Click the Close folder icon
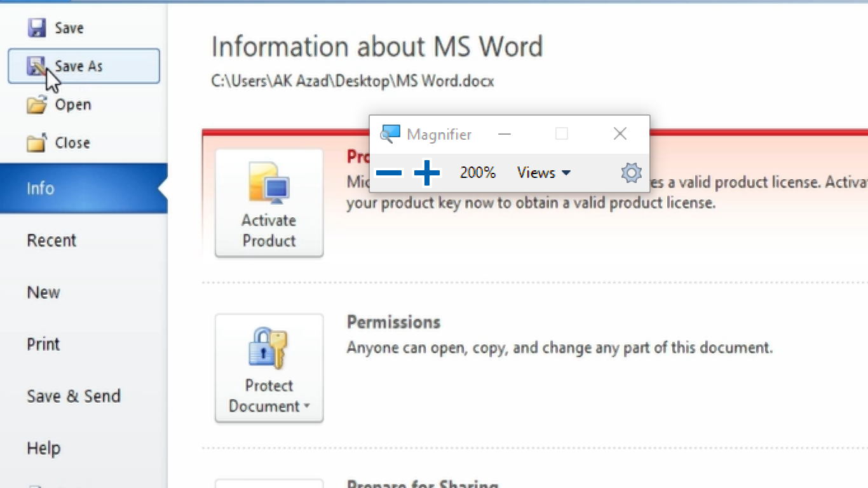868x488 pixels. [x=37, y=142]
